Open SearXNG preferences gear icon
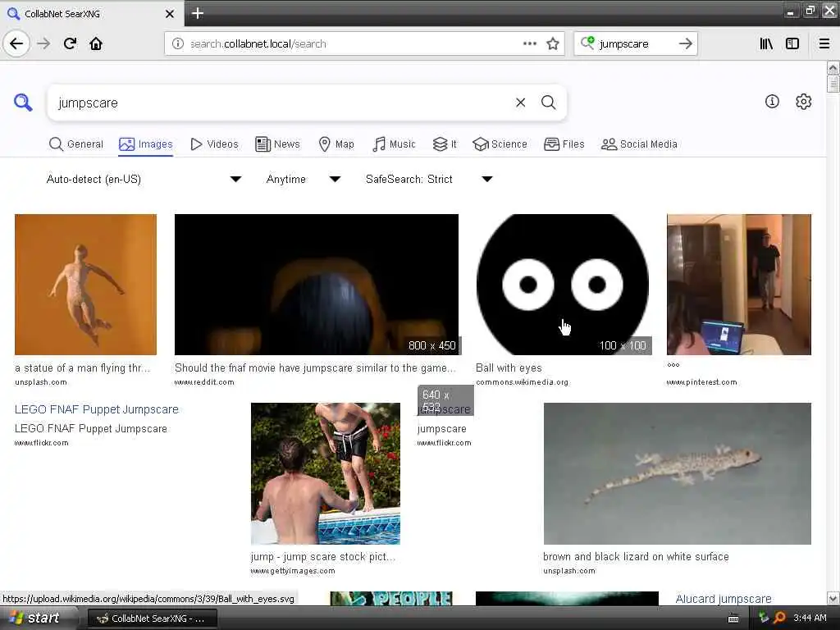 804,101
